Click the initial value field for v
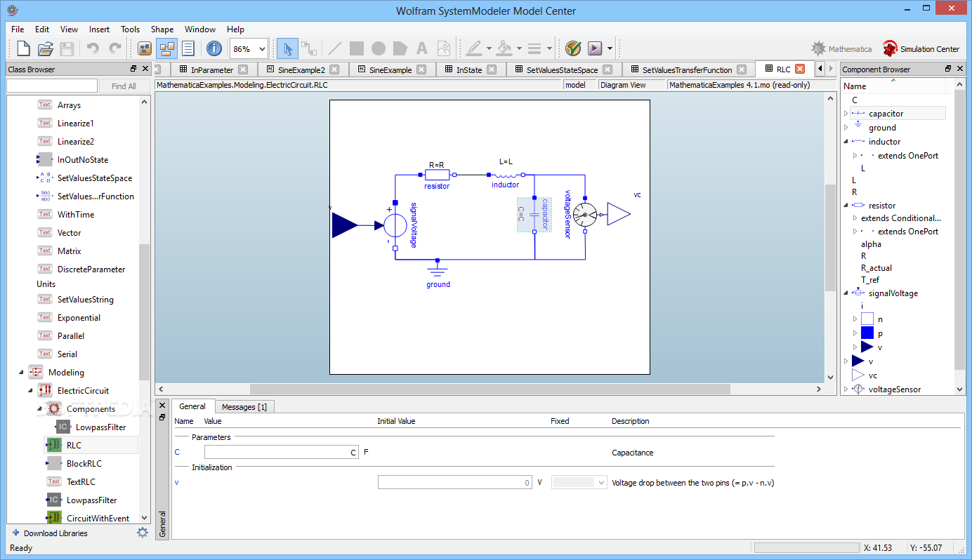This screenshot has height=560, width=972. (x=455, y=483)
